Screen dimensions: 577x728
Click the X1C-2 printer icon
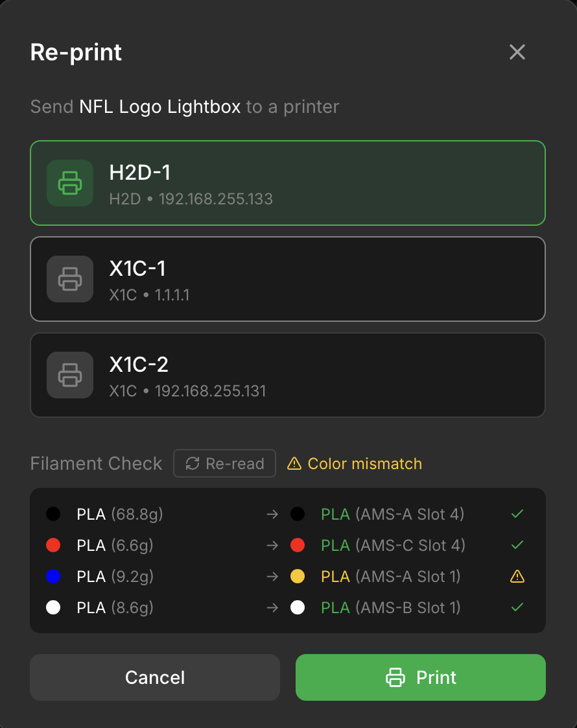pos(69,375)
